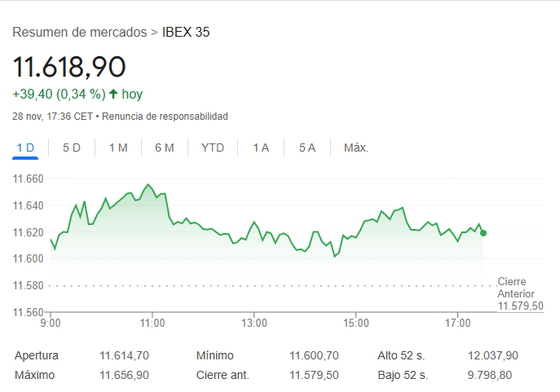Show the 1 A chart range

[x=261, y=148]
